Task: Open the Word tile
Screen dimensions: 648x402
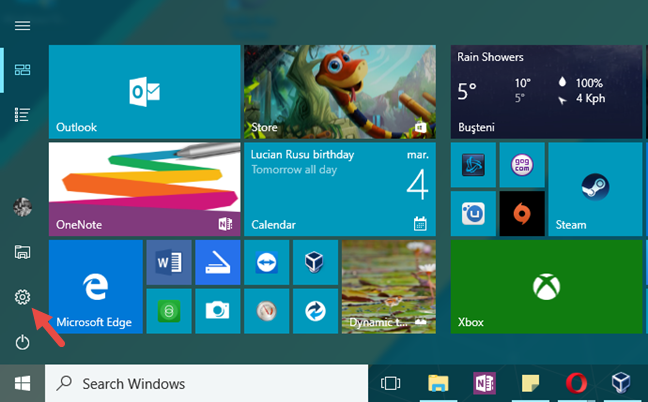Action: [x=168, y=262]
